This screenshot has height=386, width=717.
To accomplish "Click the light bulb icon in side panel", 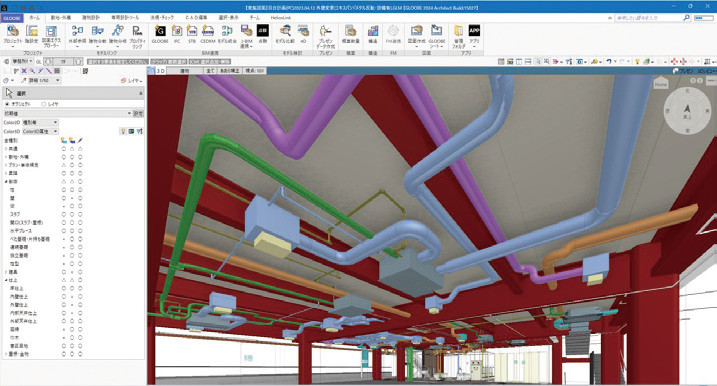I will (x=123, y=131).
